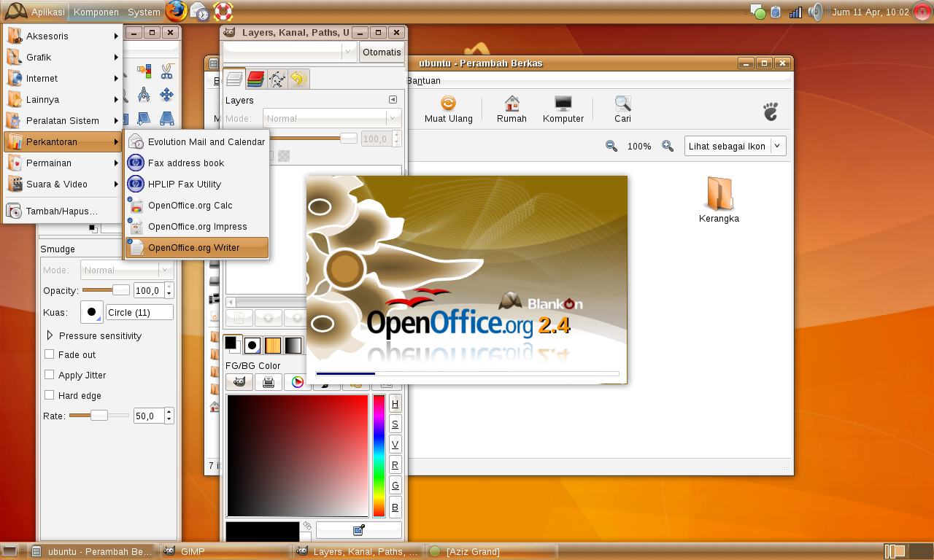Switch to GIMP taskbar button
The height and width of the screenshot is (560, 934).
tap(225, 551)
